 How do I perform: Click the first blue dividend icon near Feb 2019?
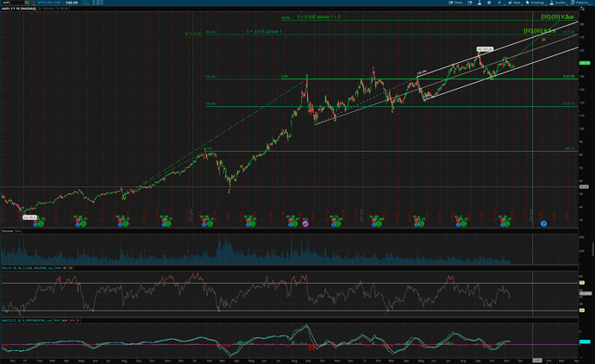[35, 224]
